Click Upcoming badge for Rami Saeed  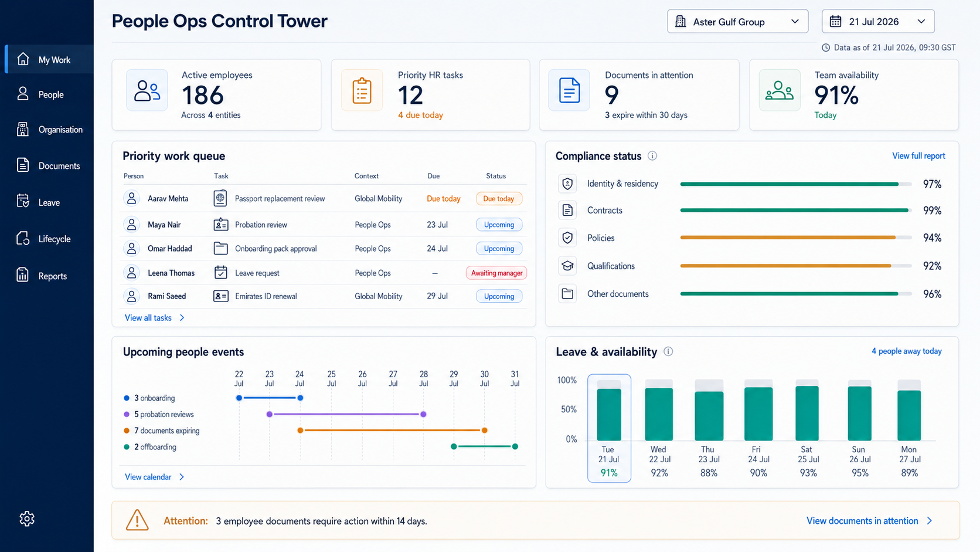click(499, 296)
